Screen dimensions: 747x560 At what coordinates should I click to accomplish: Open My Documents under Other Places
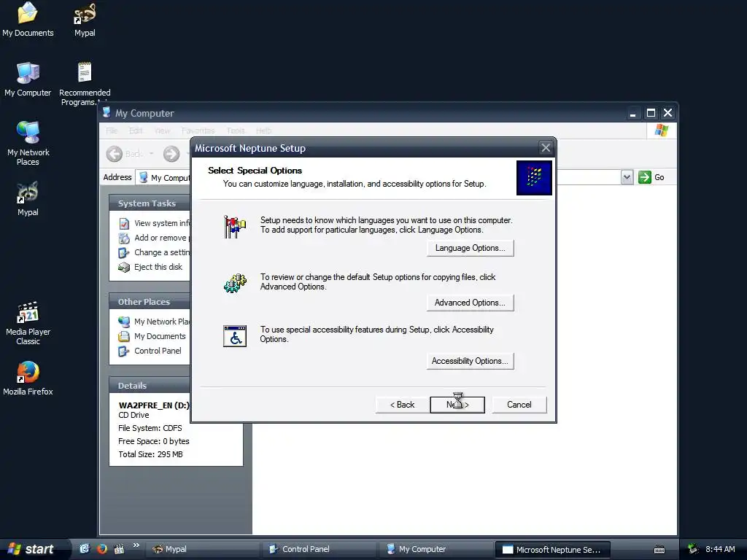[160, 336]
